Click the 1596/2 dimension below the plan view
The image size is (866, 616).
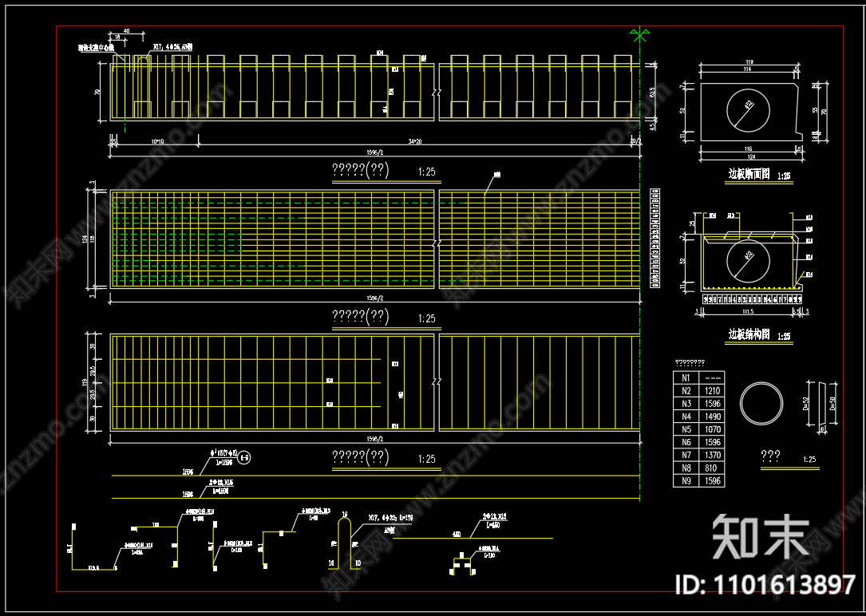374,298
